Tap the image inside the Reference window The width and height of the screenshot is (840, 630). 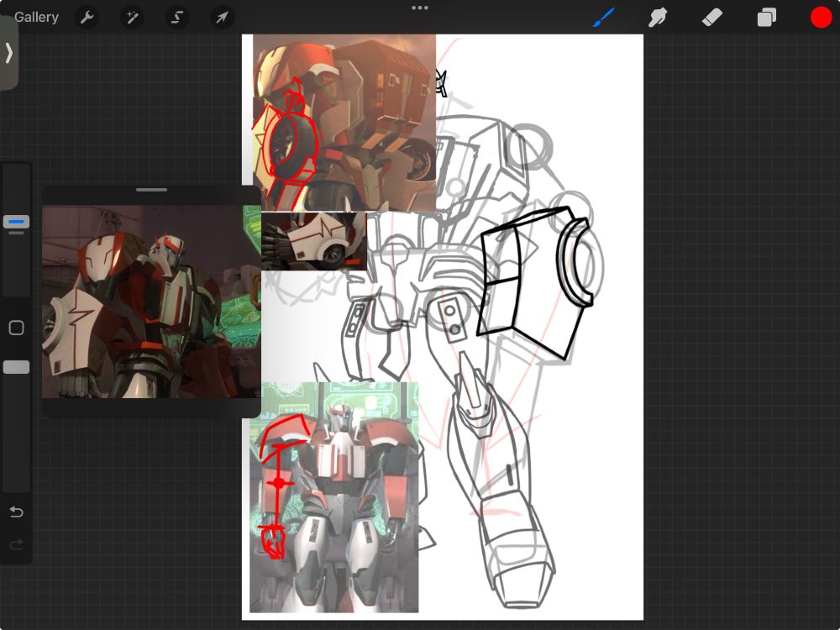(x=151, y=302)
